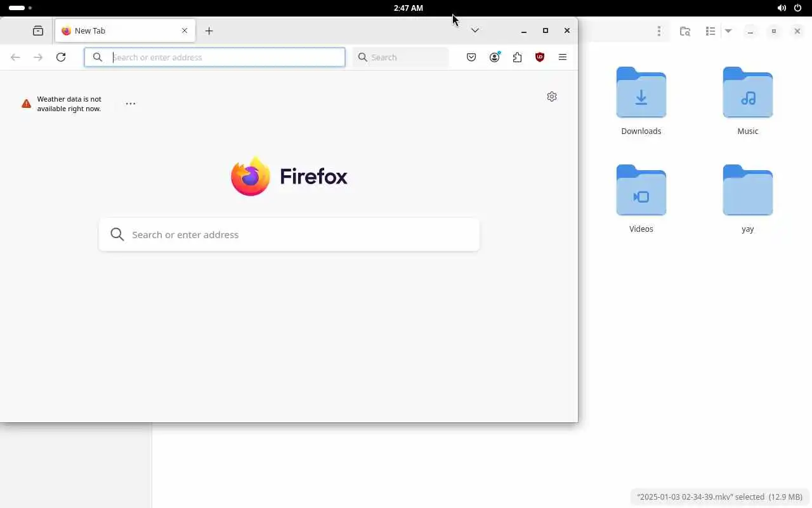
Task: Open a new tab with plus button
Action: tap(209, 30)
